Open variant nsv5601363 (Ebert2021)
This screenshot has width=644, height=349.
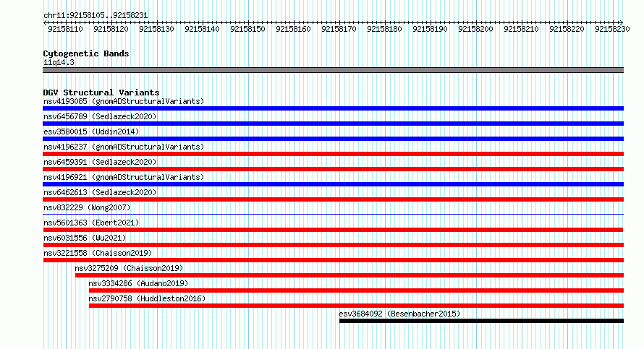[x=91, y=223]
